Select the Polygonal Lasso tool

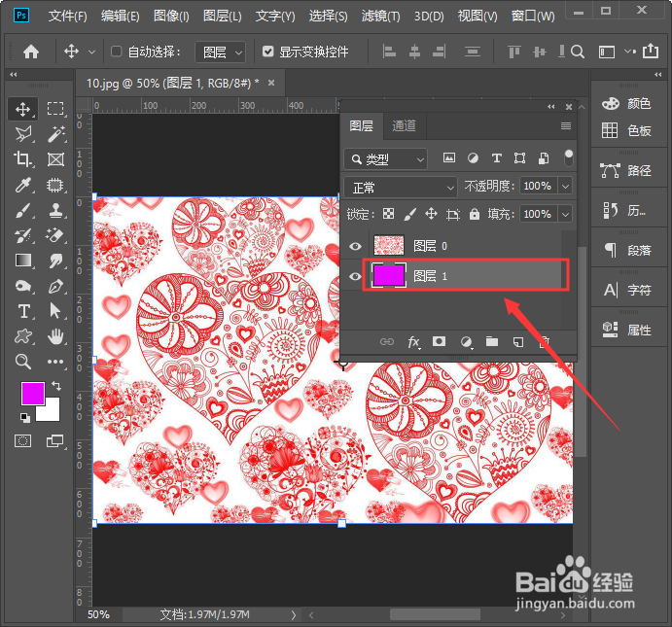click(23, 134)
